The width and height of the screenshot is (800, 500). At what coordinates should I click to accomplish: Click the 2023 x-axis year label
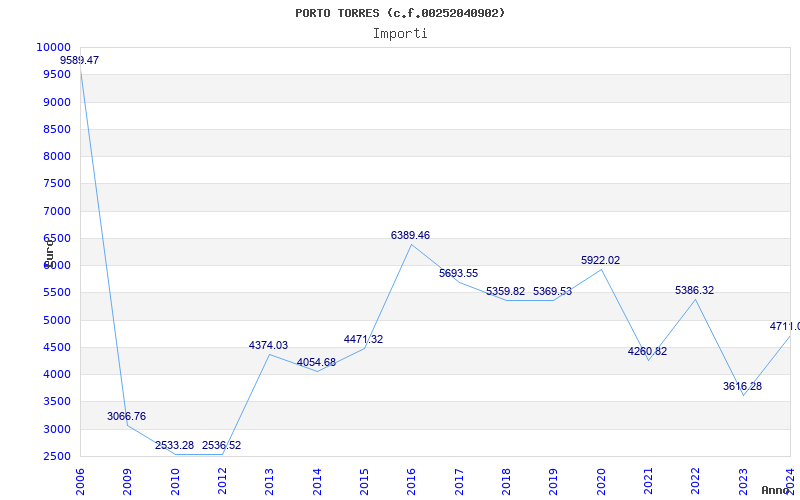[x=743, y=482]
